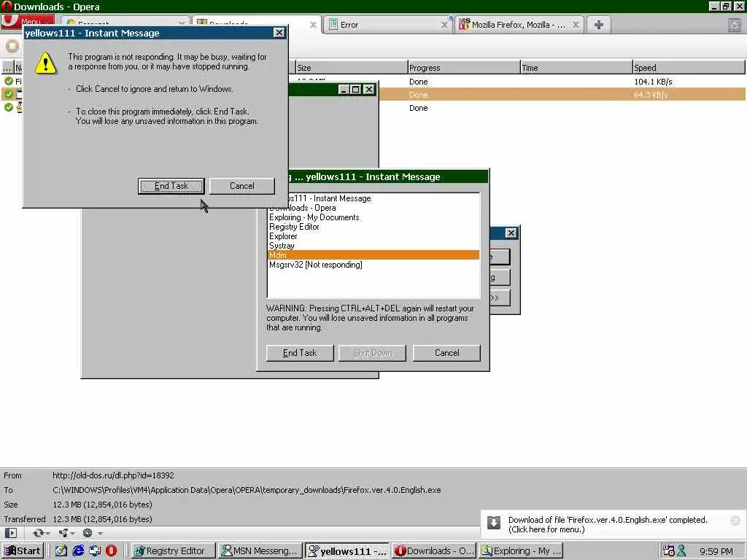This screenshot has width=747, height=560.
Task: Minimize the dark green background window
Action: click(344, 90)
